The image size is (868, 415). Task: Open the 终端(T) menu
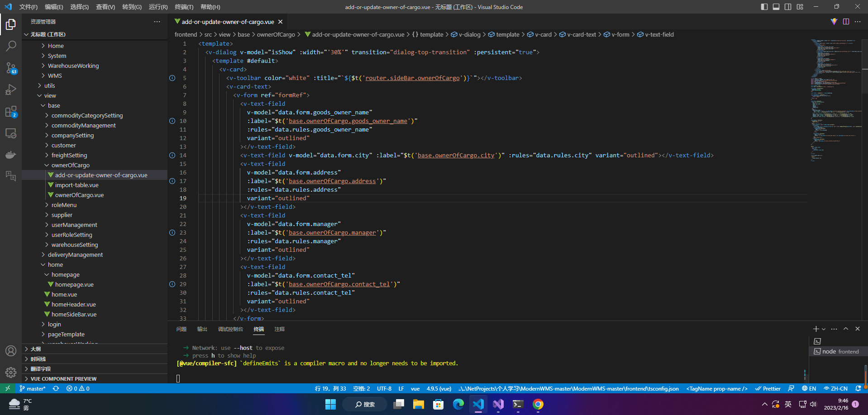(184, 7)
